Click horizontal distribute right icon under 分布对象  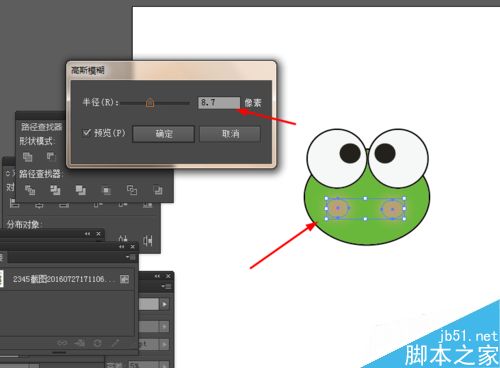pos(147,240)
